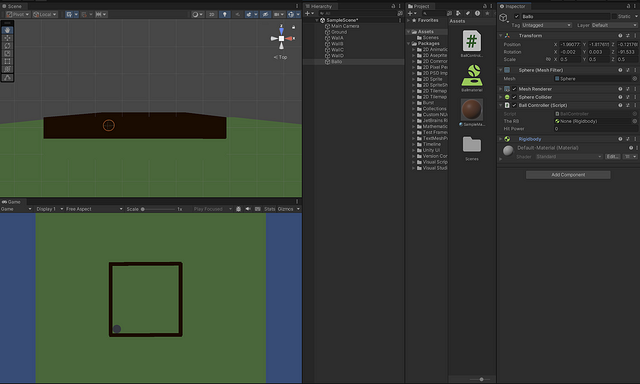Open the Tag Untagged dropdown
Screen dimensions: 640x384
[546, 25]
